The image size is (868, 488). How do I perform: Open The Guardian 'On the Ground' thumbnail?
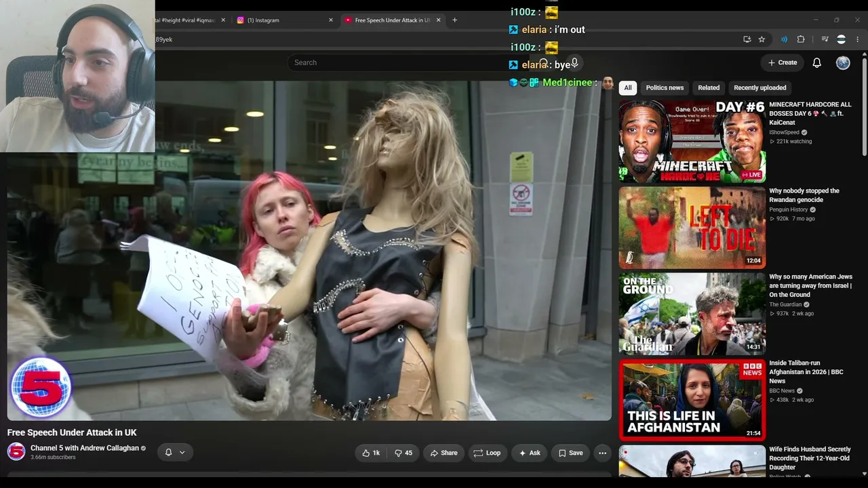tap(692, 314)
